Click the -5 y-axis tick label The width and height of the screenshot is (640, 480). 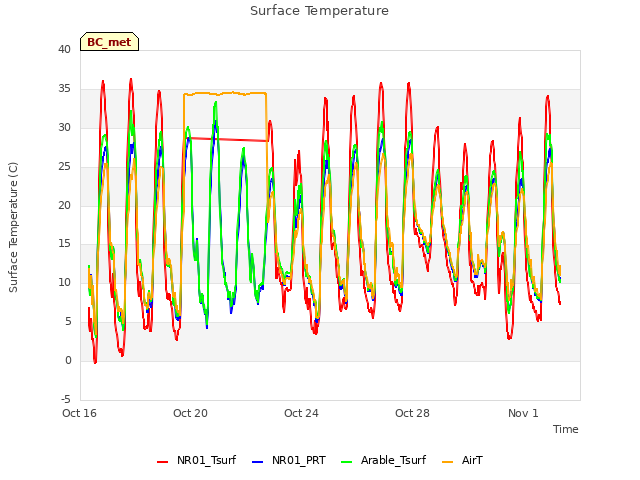pos(66,399)
